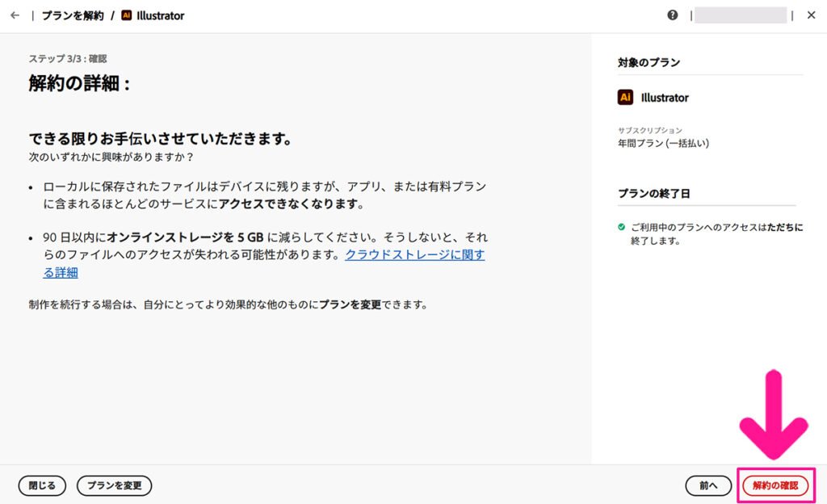Click the Illustrator icon under 対象のプラン
The height and width of the screenshot is (504, 827).
point(625,98)
